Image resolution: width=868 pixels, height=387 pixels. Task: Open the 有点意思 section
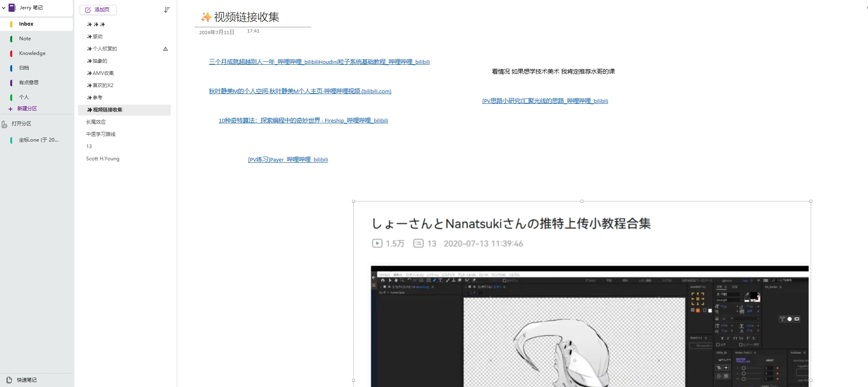point(28,83)
